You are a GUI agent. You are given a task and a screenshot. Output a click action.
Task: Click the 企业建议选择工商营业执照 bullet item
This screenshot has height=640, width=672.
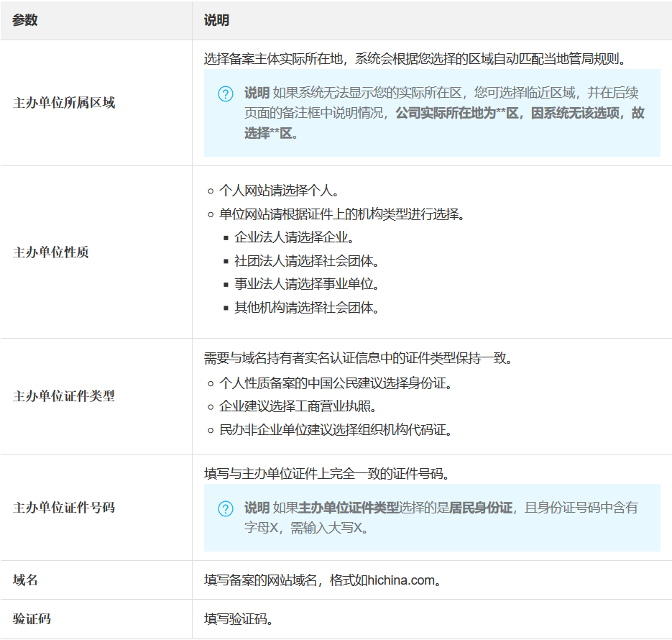pyautogui.click(x=298, y=406)
